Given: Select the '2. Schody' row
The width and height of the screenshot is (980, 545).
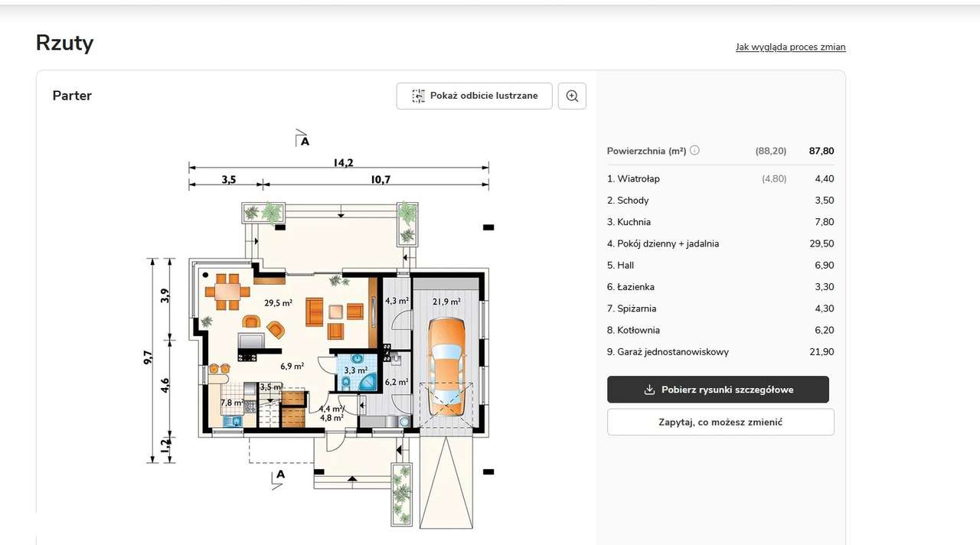Looking at the screenshot, I should pyautogui.click(x=720, y=201).
